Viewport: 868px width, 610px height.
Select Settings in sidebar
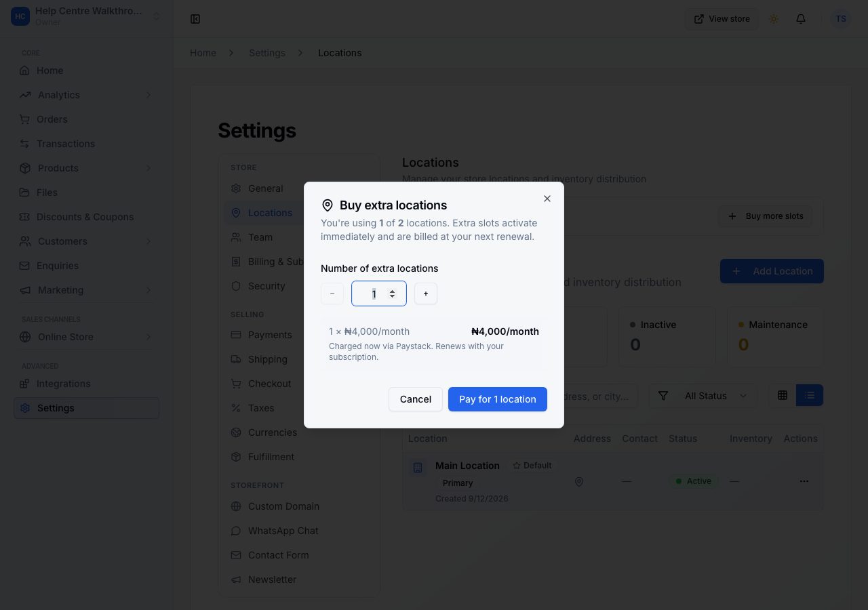(86, 408)
